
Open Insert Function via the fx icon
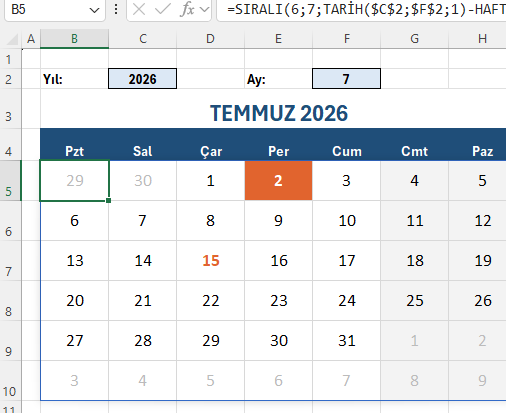pyautogui.click(x=187, y=9)
